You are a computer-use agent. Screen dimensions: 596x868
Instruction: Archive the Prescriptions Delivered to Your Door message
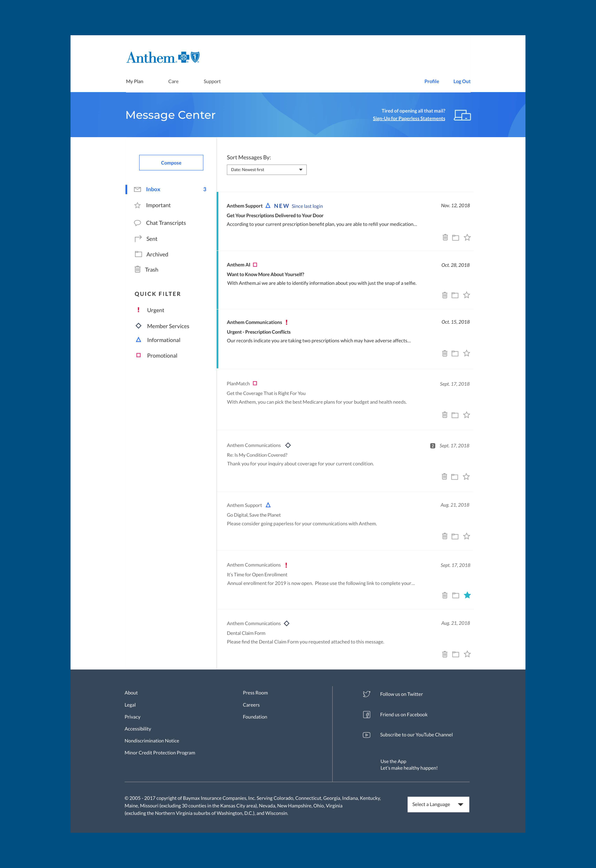(x=455, y=238)
